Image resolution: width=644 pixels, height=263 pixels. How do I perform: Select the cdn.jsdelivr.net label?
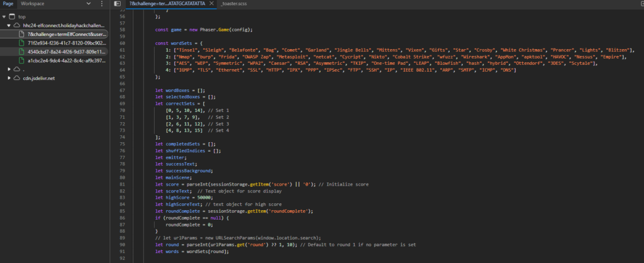coord(39,78)
